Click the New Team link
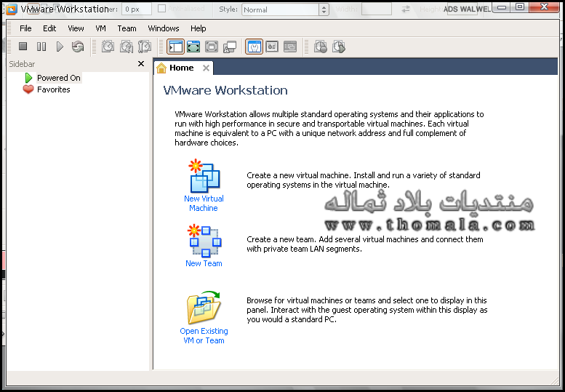565x392 pixels. pyautogui.click(x=204, y=263)
